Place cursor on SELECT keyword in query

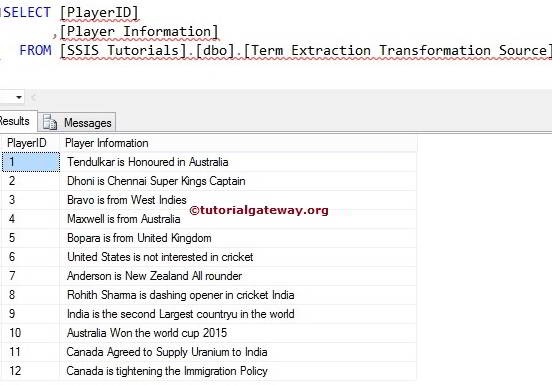[x=27, y=13]
